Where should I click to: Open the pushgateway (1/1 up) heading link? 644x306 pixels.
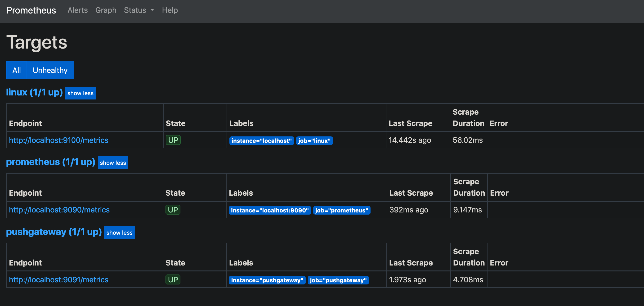[54, 232]
